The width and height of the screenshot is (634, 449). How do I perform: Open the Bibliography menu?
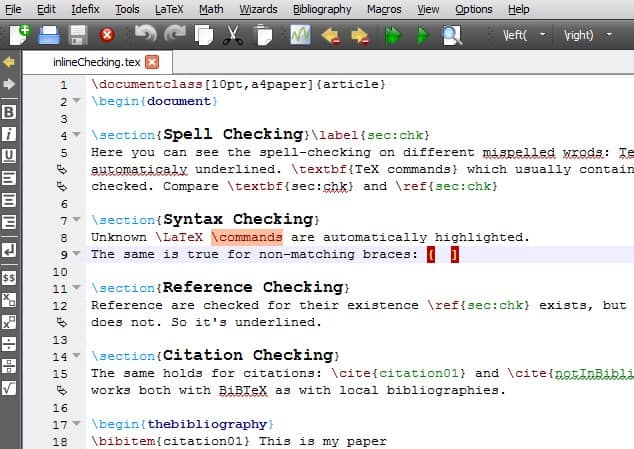coord(322,9)
